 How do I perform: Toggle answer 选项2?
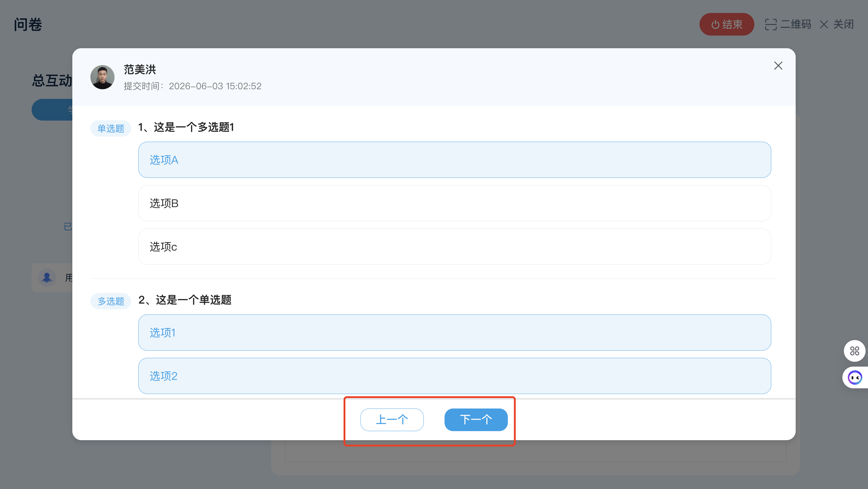(454, 376)
